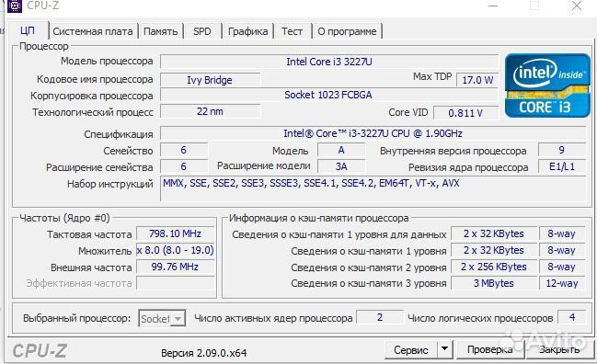This screenshot has width=597, height=364.
Task: Open the Память tab
Action: tap(160, 31)
